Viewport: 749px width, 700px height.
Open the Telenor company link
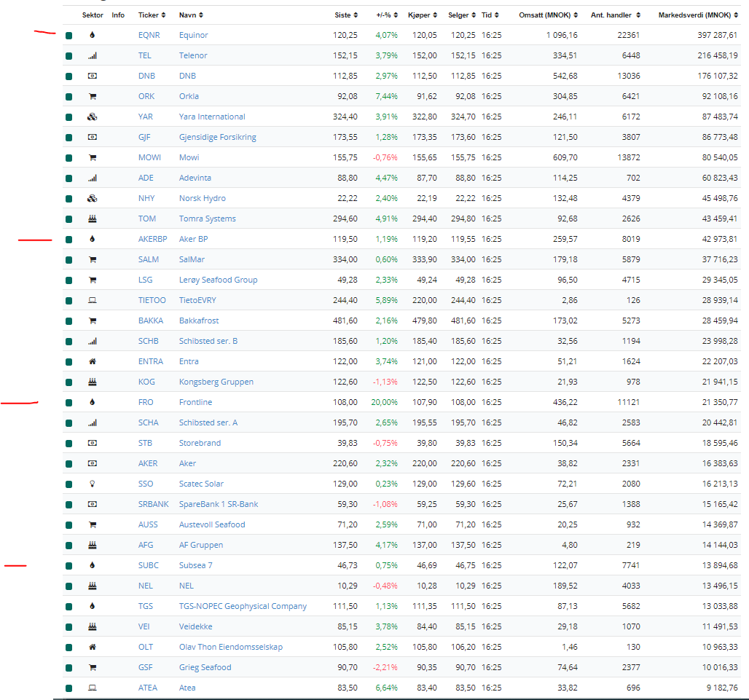[193, 55]
